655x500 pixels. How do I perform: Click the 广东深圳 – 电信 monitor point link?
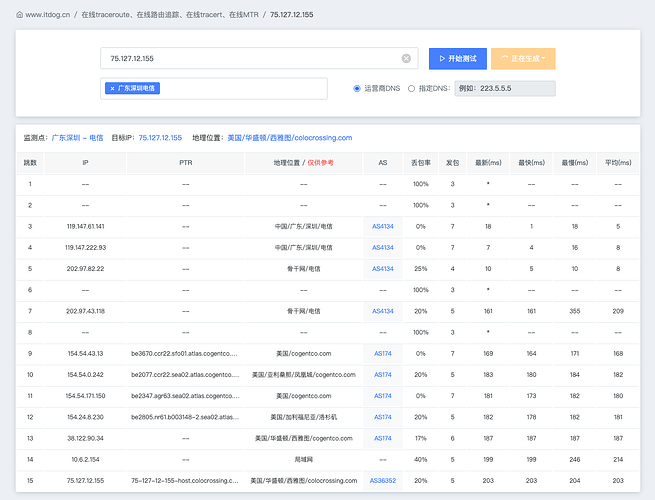click(77, 138)
